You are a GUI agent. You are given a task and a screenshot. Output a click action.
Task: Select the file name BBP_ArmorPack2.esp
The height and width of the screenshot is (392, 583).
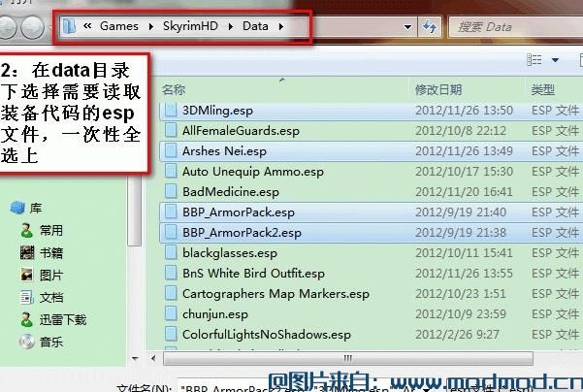coord(242,233)
